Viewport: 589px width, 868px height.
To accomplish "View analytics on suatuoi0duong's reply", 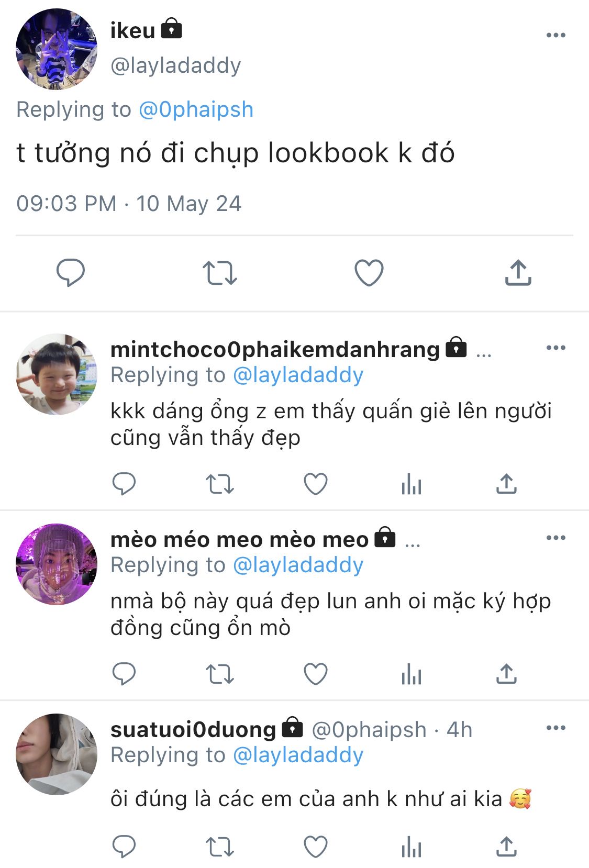I will pos(412,847).
